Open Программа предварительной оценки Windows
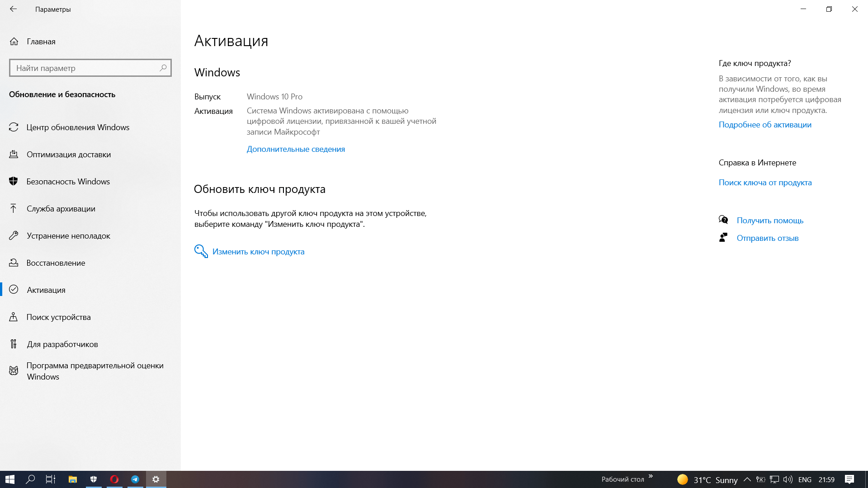 94,371
